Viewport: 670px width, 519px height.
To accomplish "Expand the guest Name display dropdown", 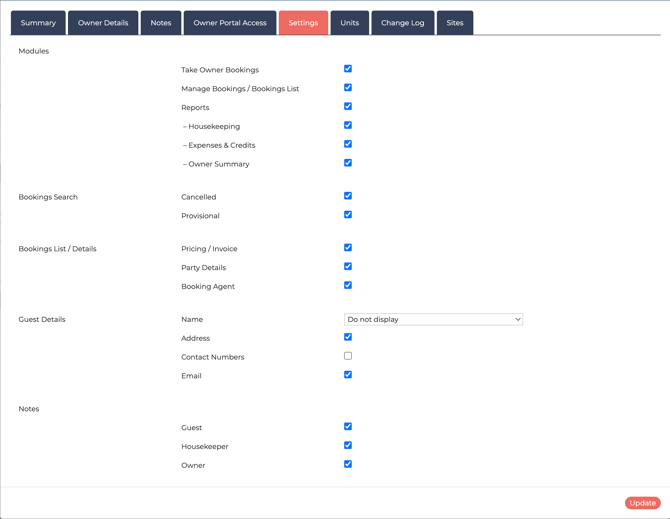I will pyautogui.click(x=433, y=320).
